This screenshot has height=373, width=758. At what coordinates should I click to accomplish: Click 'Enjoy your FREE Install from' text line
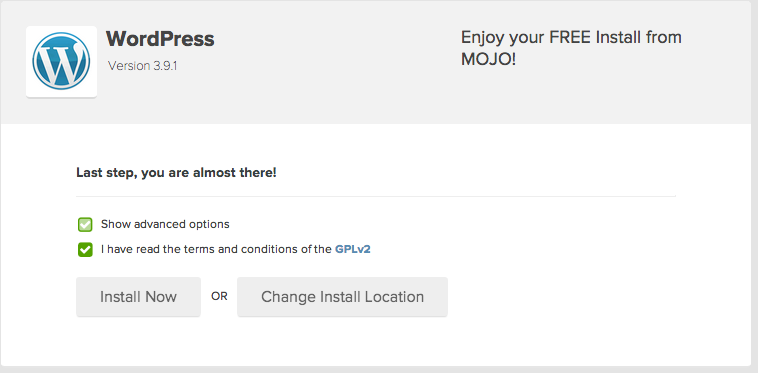571,37
